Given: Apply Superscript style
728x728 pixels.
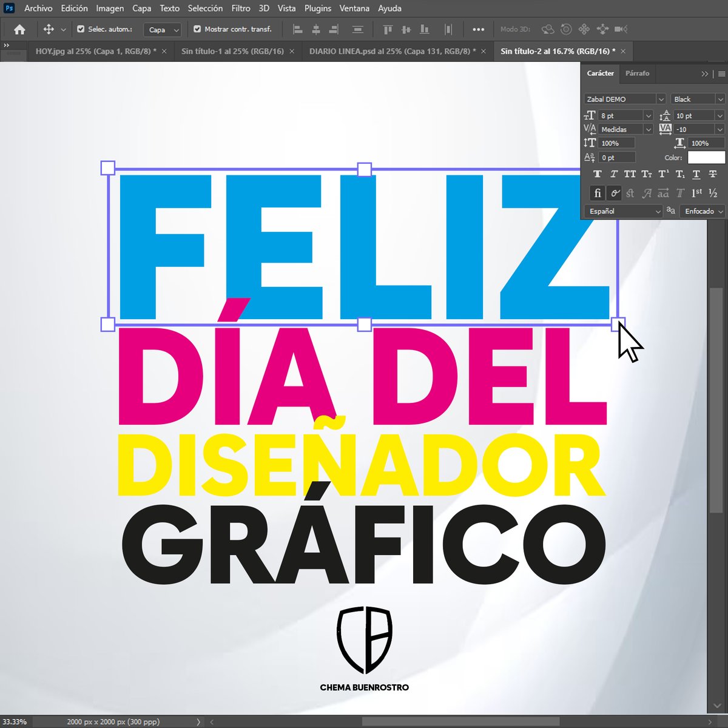Looking at the screenshot, I should pos(664,175).
